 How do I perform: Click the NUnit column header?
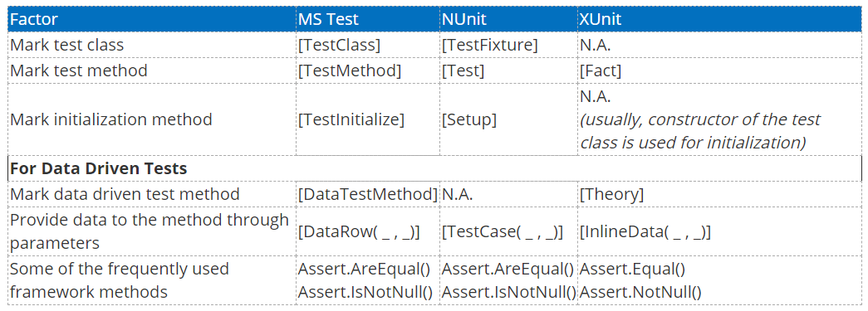click(508, 19)
